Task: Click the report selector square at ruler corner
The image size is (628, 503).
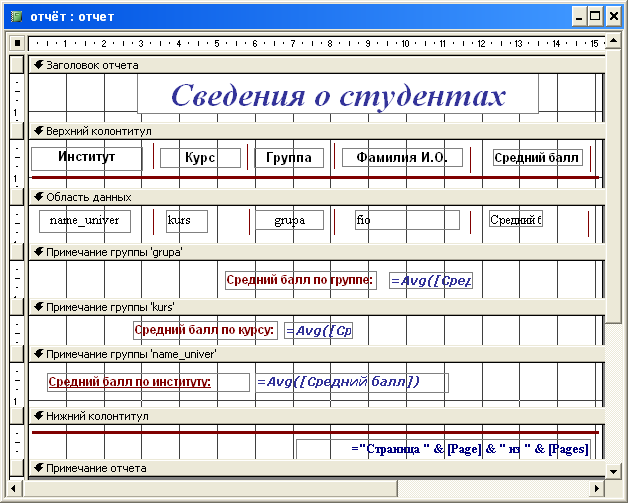Action: (x=17, y=42)
